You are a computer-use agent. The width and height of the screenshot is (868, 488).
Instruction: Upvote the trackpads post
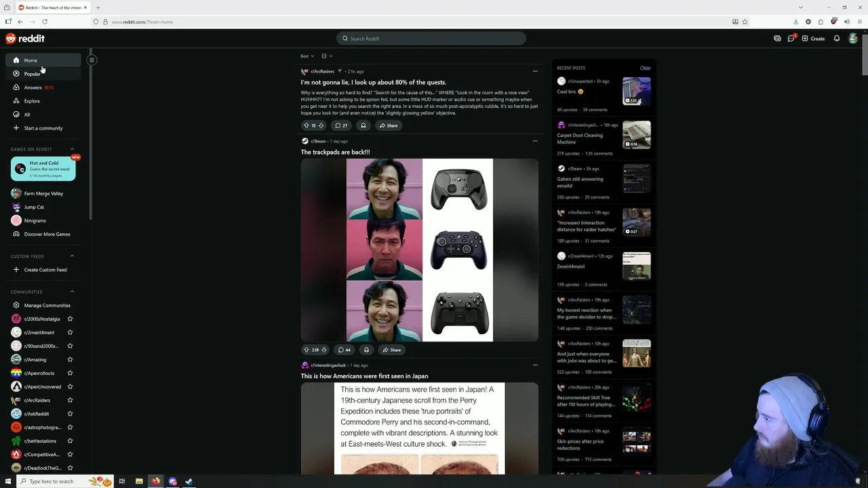306,350
